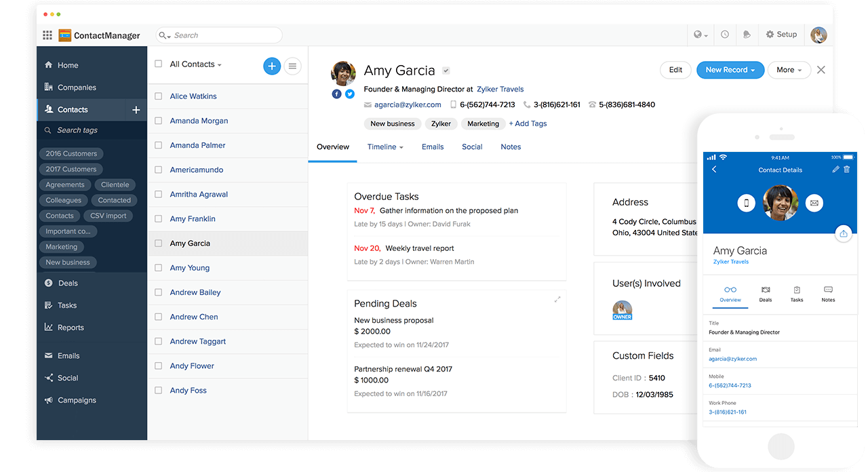Click the Owner user avatar

[622, 310]
